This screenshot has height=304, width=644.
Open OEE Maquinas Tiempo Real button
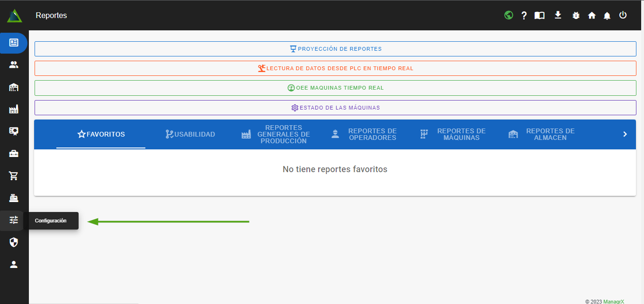pyautogui.click(x=335, y=88)
